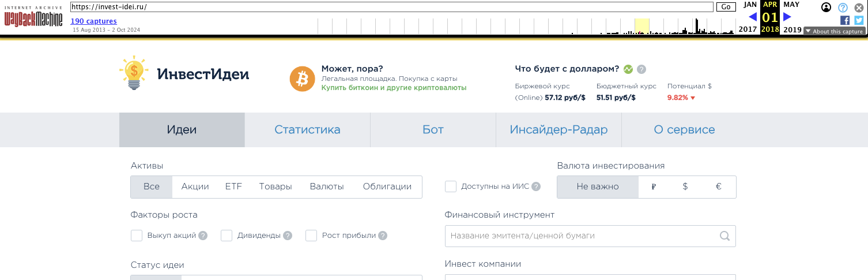The height and width of the screenshot is (280, 868).
Task: Select the Акции assets filter
Action: [195, 186]
